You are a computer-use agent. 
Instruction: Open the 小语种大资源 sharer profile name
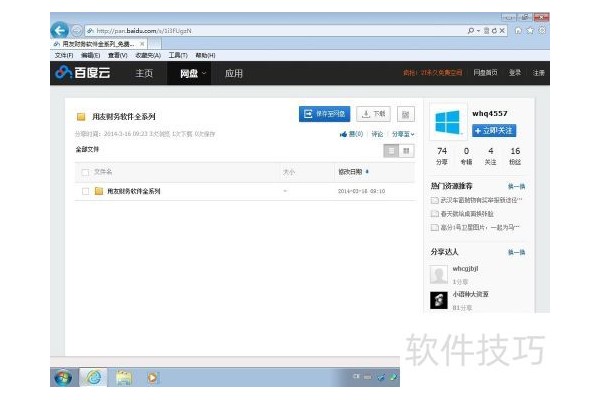tap(470, 294)
